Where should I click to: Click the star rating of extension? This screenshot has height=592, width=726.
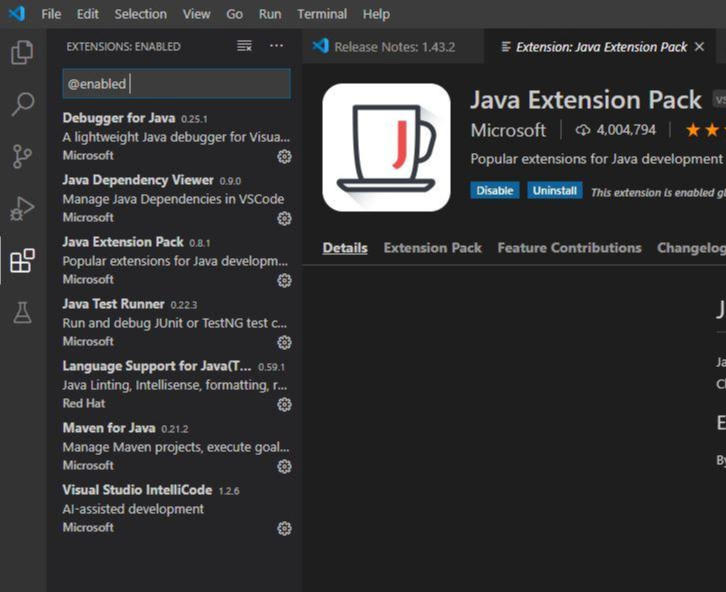click(705, 130)
